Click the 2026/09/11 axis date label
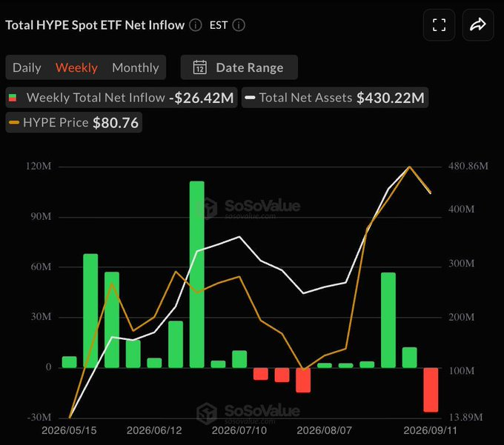 pyautogui.click(x=430, y=430)
